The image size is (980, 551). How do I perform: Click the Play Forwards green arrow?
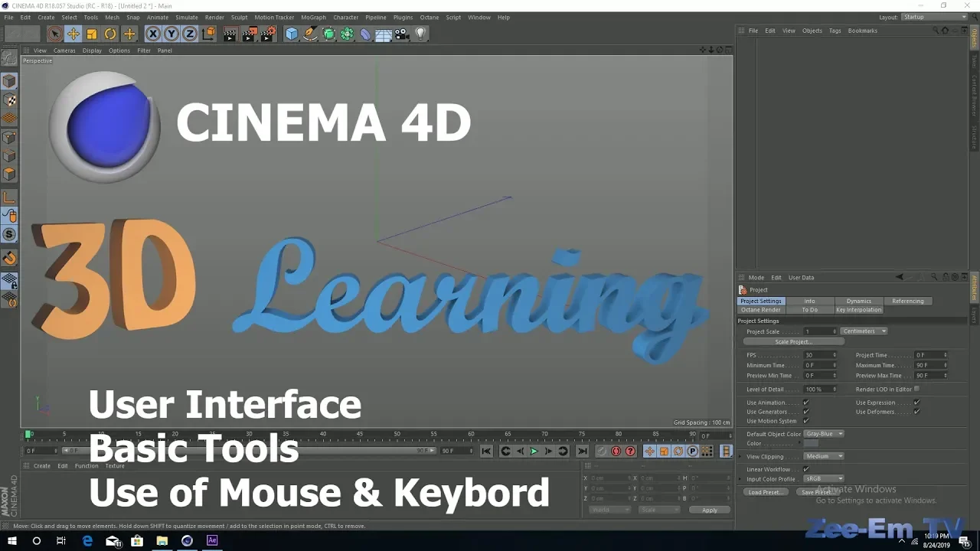point(534,452)
